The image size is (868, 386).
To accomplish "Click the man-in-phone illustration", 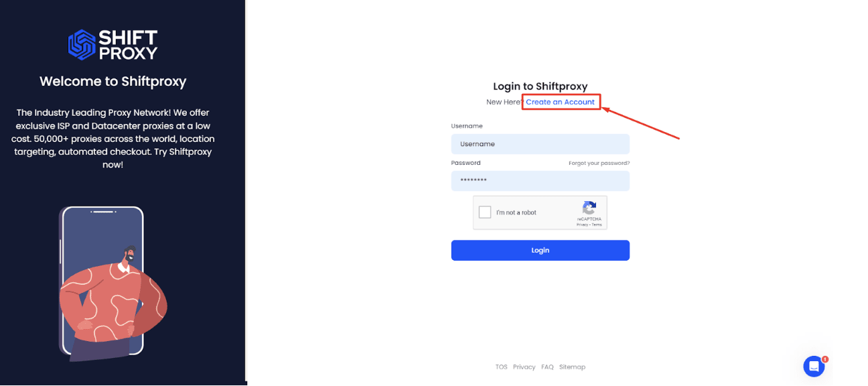I will click(113, 283).
